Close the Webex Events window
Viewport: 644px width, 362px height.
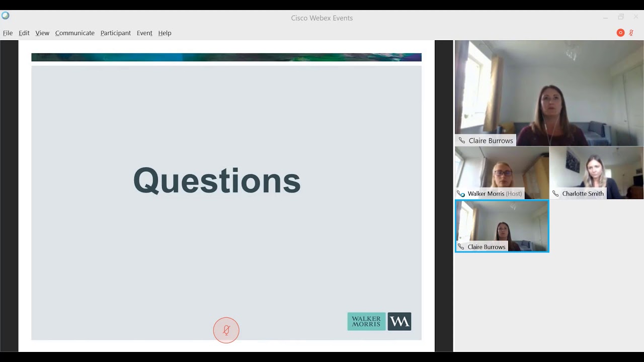[636, 18]
